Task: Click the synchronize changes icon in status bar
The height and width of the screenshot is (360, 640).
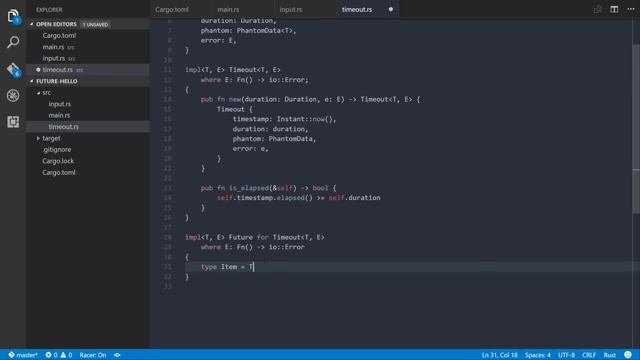Action: 117,355
